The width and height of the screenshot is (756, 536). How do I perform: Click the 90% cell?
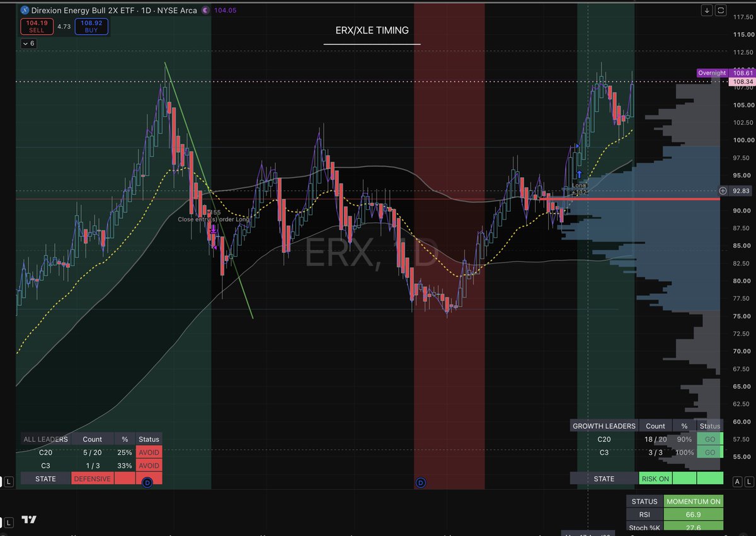click(684, 439)
